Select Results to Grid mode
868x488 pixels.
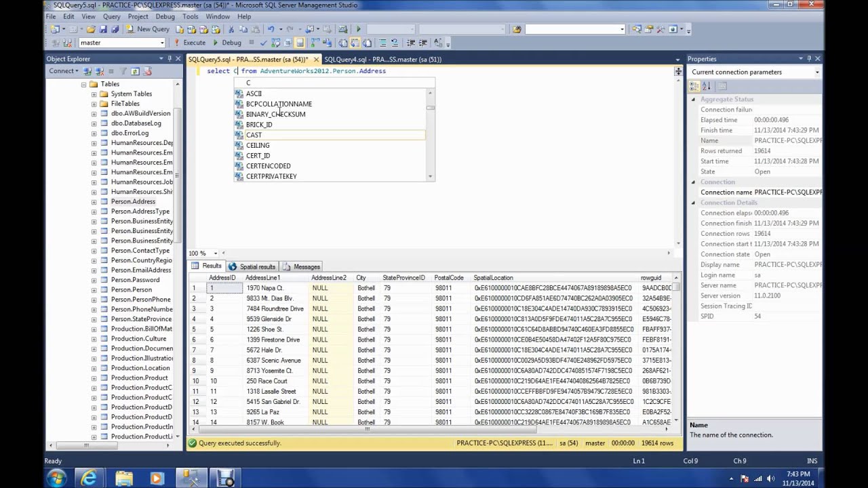click(x=355, y=43)
